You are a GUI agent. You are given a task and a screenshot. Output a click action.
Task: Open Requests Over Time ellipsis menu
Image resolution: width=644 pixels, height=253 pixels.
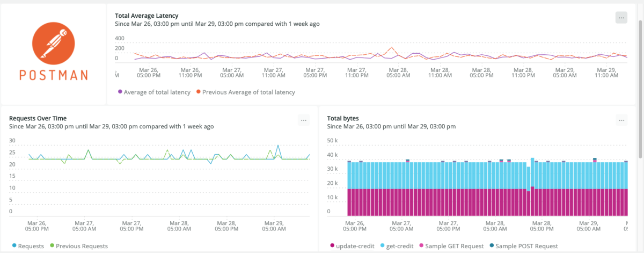pyautogui.click(x=304, y=120)
